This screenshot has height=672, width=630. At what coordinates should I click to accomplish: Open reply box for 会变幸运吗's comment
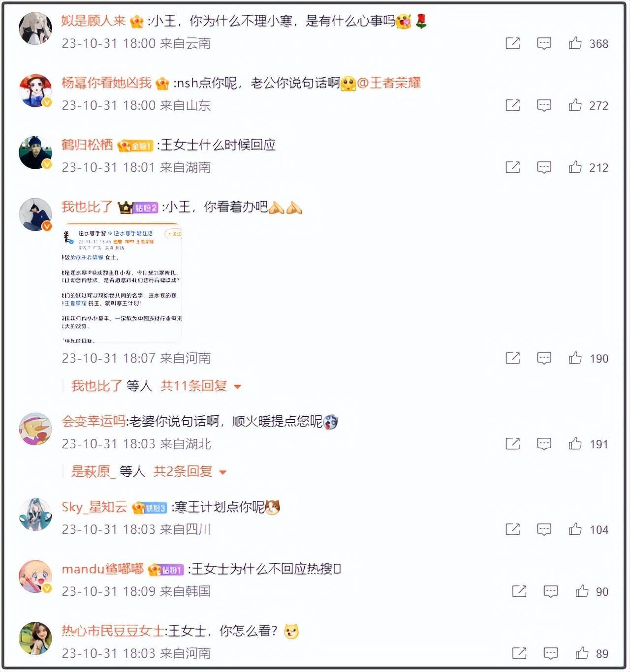[544, 444]
